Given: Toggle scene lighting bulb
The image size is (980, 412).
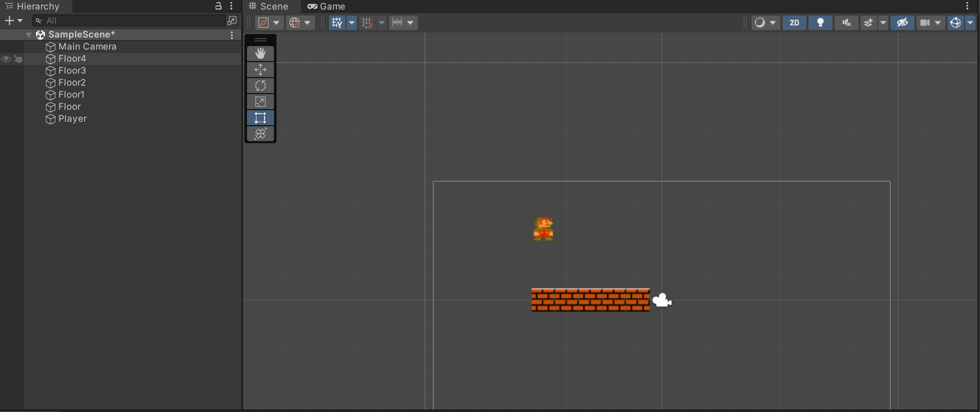Looking at the screenshot, I should tap(820, 23).
